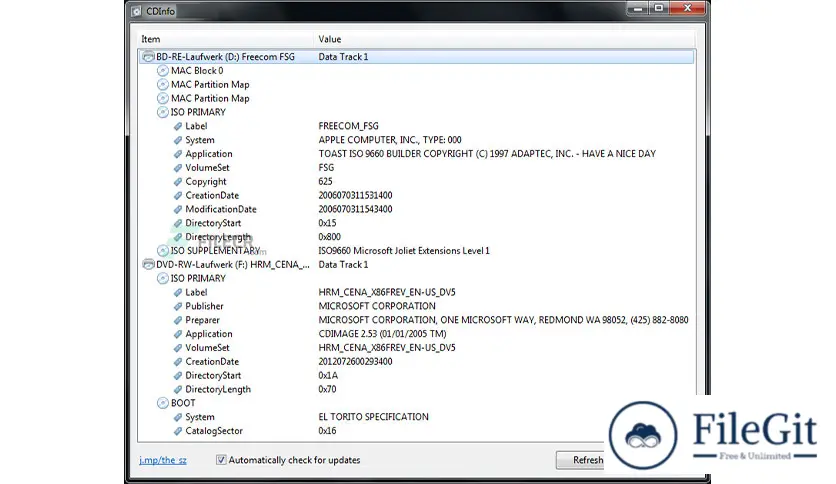The image size is (836, 484).
Task: Click the value EL TORITO SPECIFICATION
Action: pos(373,417)
